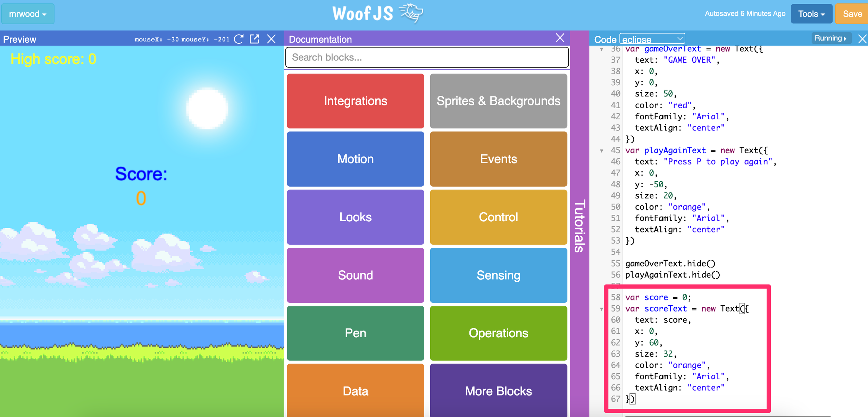
Task: Click the Search blocks input field
Action: pyautogui.click(x=426, y=57)
